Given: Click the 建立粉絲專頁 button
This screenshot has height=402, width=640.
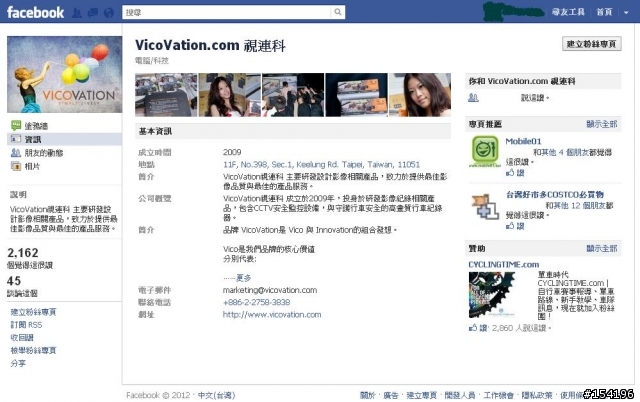Looking at the screenshot, I should [591, 44].
